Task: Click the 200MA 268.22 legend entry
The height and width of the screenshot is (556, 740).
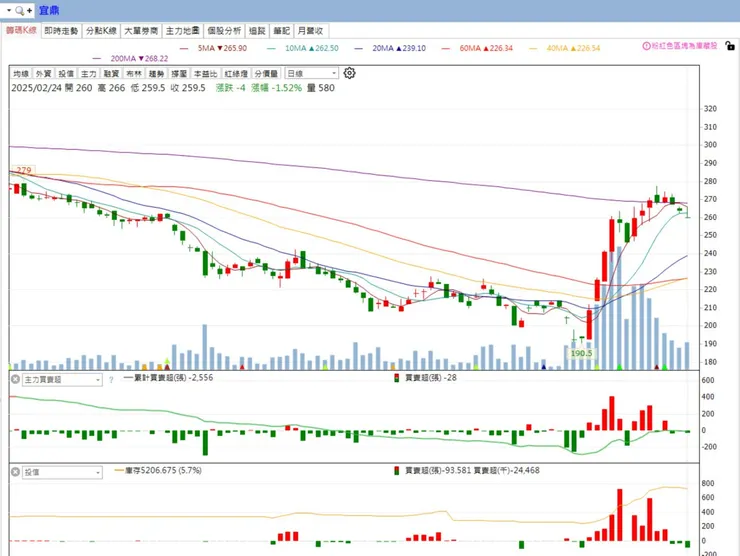Action: (x=131, y=59)
